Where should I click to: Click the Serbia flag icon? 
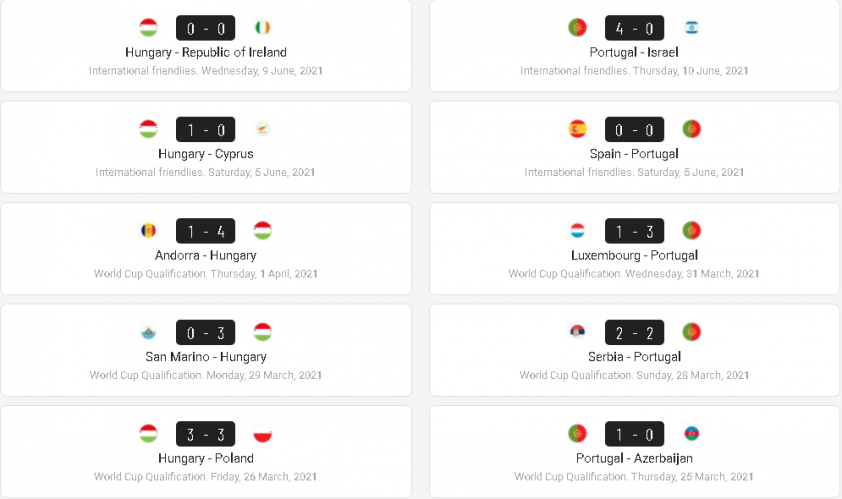pyautogui.click(x=577, y=332)
